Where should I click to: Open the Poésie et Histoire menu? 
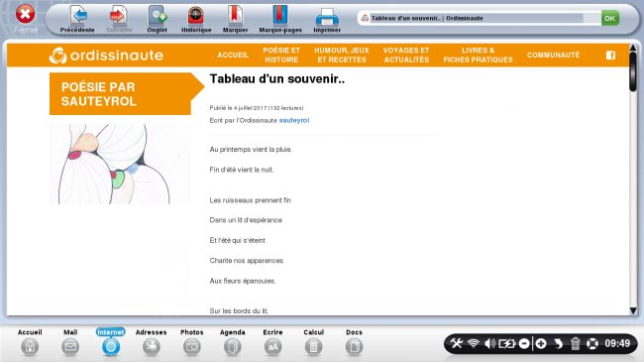pyautogui.click(x=281, y=55)
